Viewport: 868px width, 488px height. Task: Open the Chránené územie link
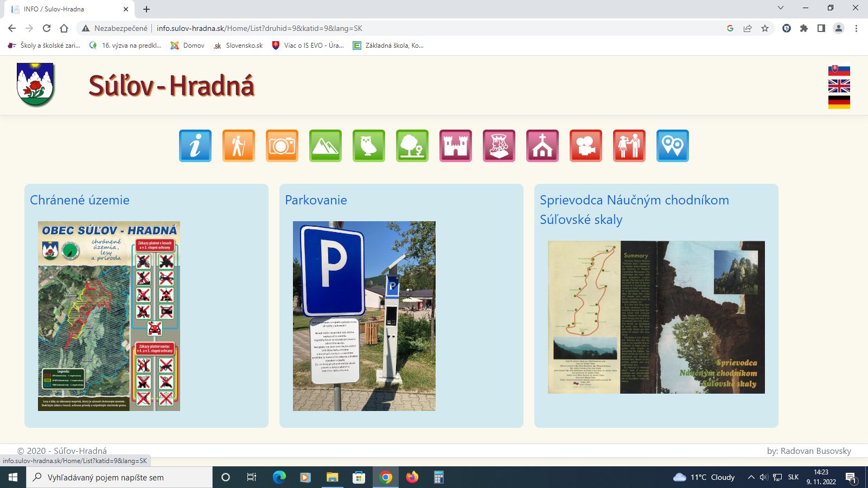pyautogui.click(x=80, y=200)
